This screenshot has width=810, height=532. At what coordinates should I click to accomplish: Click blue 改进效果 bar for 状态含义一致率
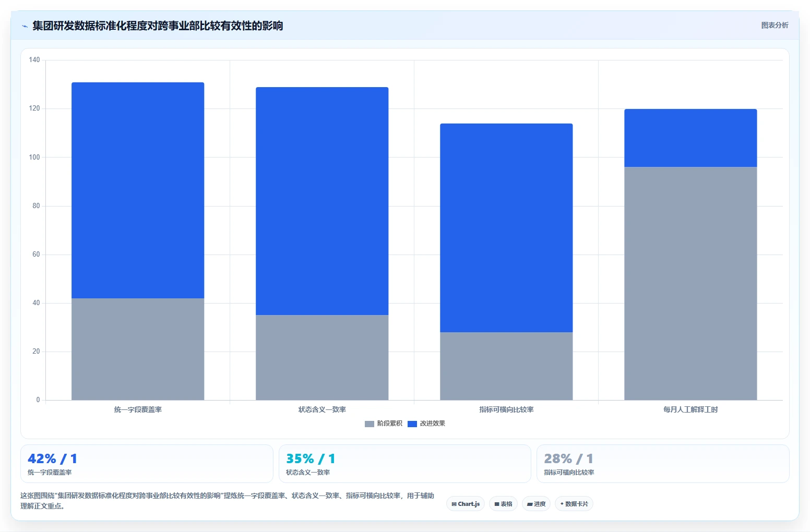pos(322,201)
